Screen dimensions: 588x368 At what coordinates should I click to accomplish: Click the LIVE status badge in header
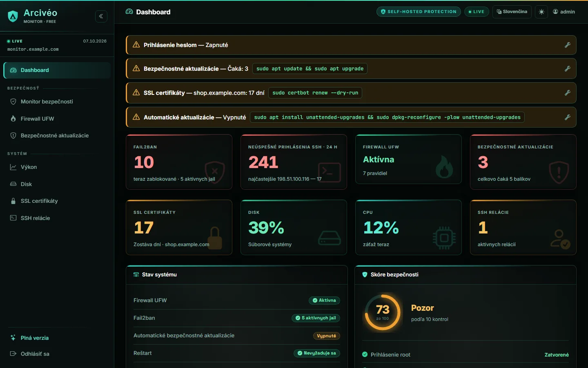tap(477, 12)
